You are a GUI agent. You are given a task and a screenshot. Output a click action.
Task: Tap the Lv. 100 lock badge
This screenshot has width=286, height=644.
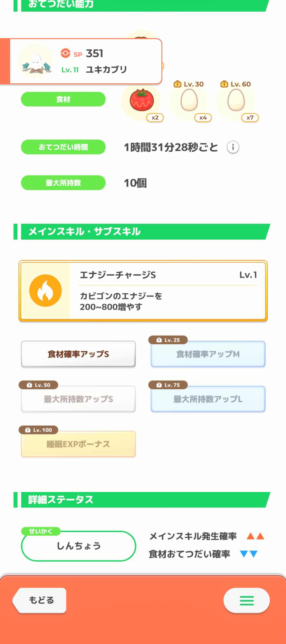[x=39, y=430]
